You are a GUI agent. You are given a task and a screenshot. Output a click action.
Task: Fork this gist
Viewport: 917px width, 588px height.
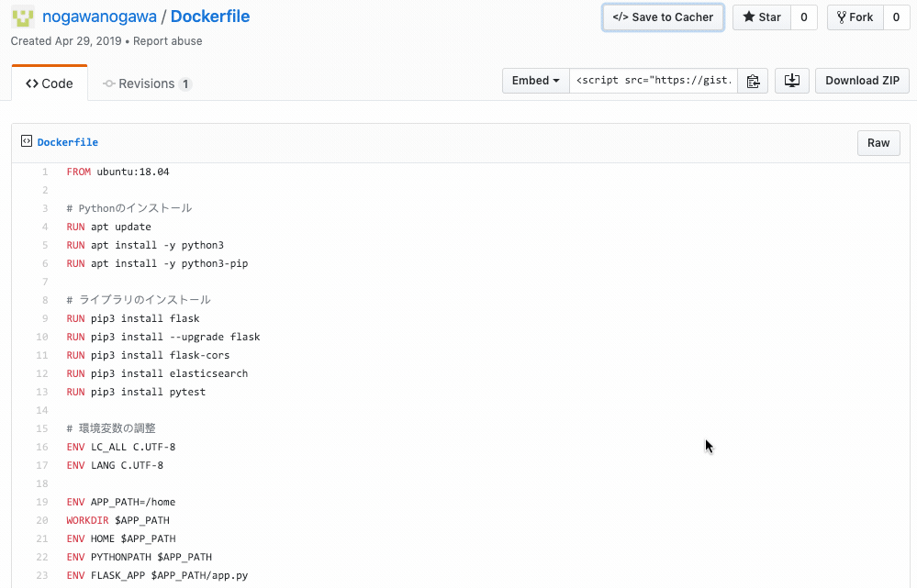[x=855, y=17]
